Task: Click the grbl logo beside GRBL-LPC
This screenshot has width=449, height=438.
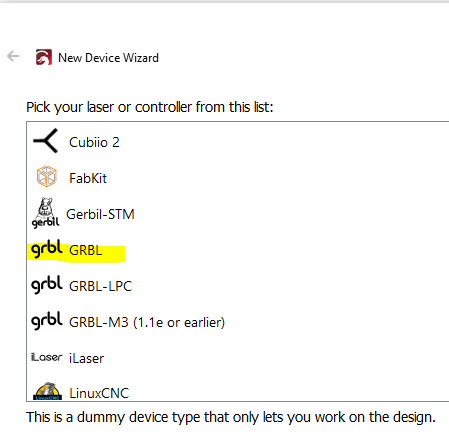Action: point(47,285)
